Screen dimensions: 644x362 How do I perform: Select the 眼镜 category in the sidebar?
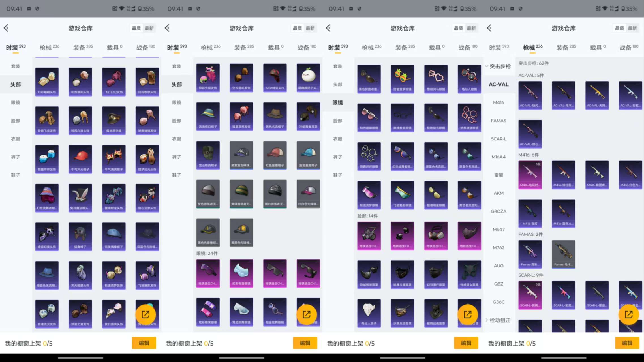click(16, 102)
